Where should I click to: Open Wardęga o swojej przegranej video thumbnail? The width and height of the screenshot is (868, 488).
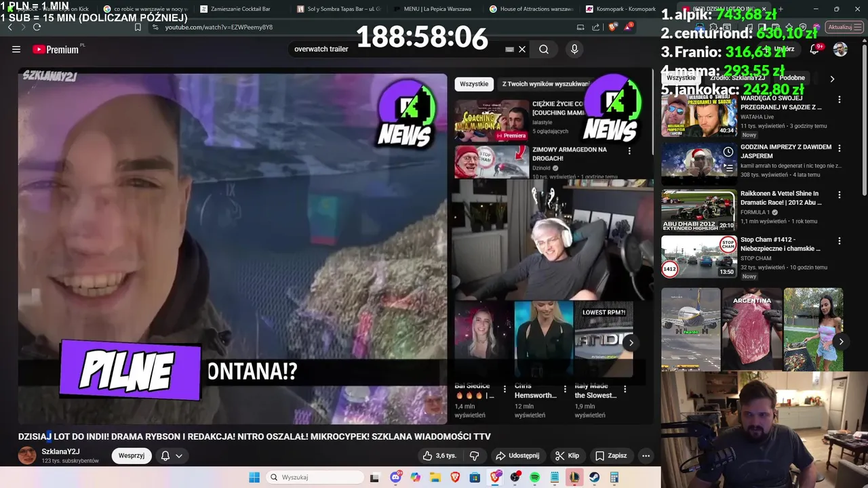(x=698, y=115)
